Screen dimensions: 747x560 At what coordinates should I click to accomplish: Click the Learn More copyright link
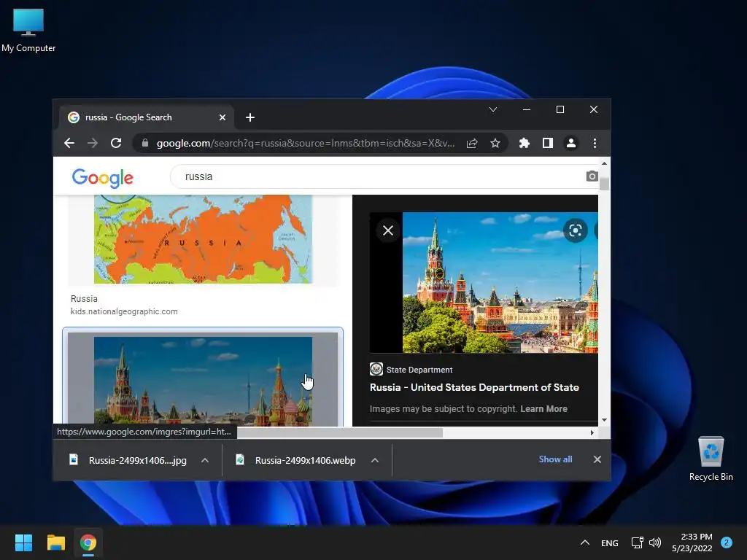[x=543, y=408]
